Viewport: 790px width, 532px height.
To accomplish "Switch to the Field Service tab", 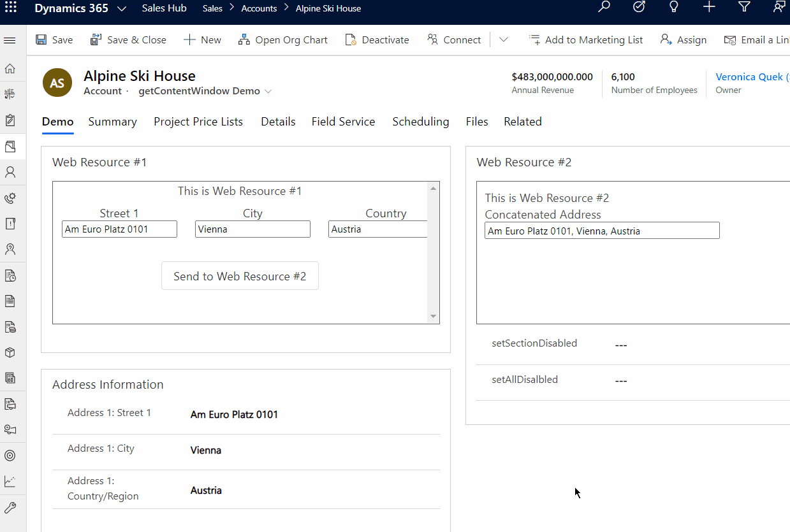I will (x=343, y=121).
